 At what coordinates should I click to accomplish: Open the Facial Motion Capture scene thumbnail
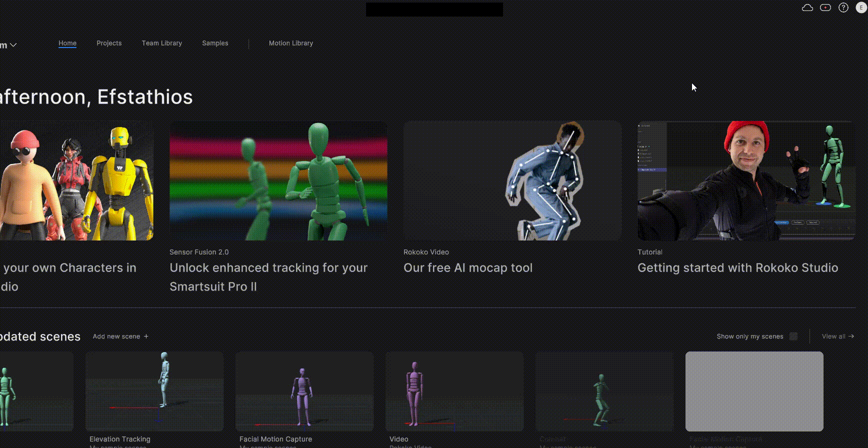tap(304, 391)
